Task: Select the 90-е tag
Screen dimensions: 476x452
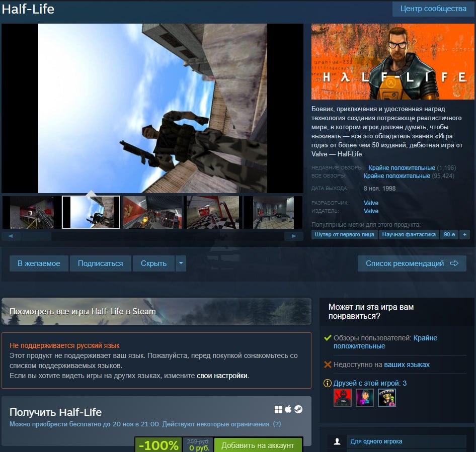Action: click(x=449, y=234)
